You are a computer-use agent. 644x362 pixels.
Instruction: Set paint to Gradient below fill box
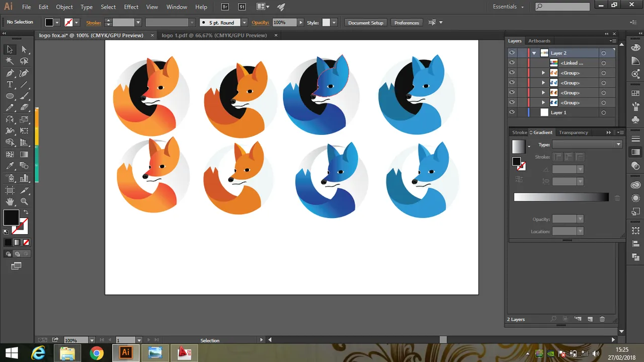point(17,242)
